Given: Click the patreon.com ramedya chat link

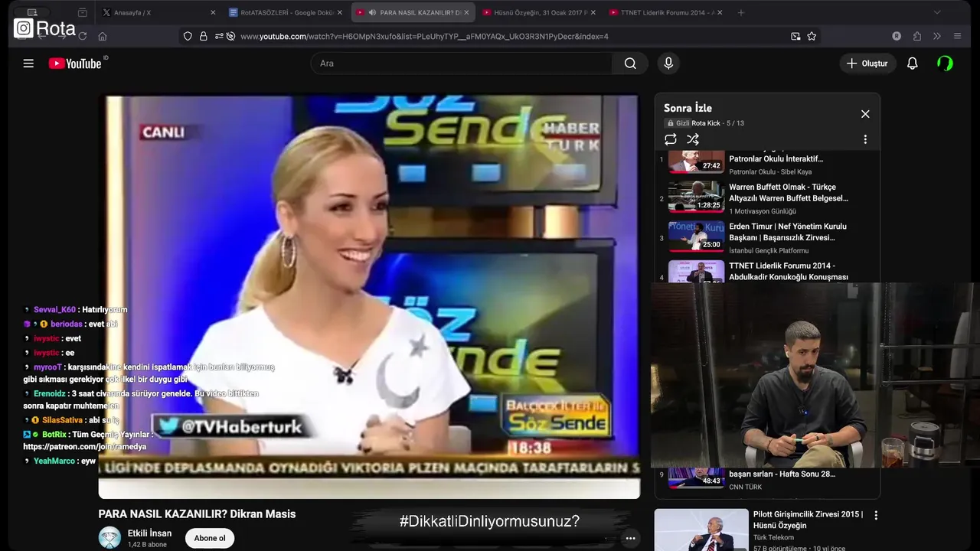Looking at the screenshot, I should 84,447.
